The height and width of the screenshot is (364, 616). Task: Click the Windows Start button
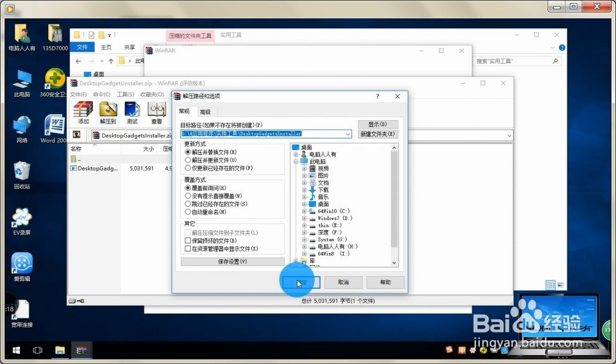pyautogui.click(x=16, y=350)
